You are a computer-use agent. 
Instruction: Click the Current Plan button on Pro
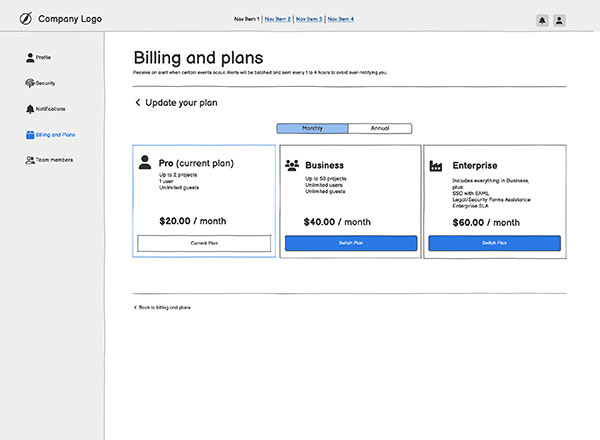(204, 243)
